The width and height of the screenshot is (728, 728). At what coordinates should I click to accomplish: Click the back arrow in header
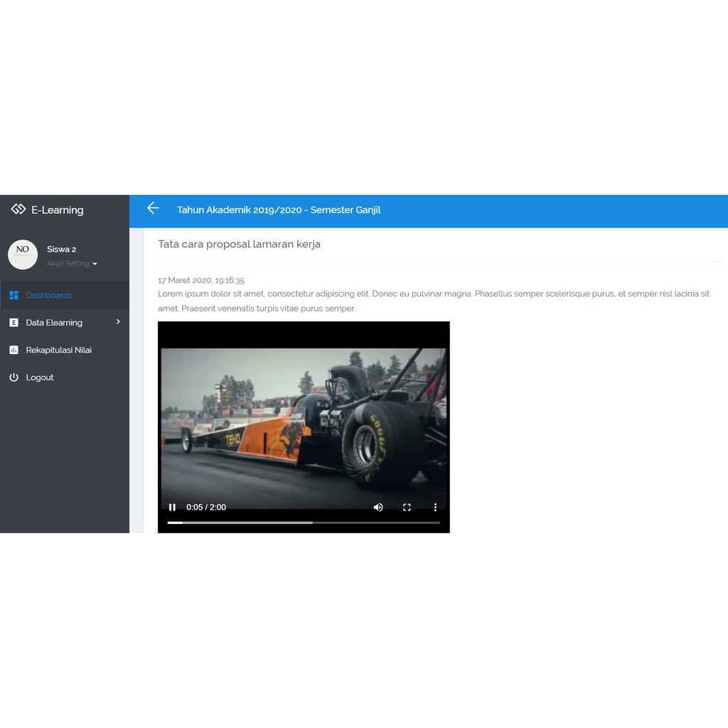pos(153,208)
